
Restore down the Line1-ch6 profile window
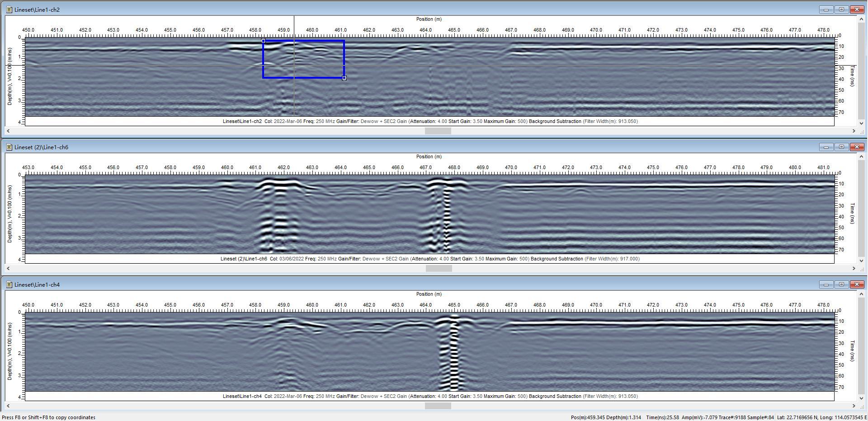pos(842,147)
